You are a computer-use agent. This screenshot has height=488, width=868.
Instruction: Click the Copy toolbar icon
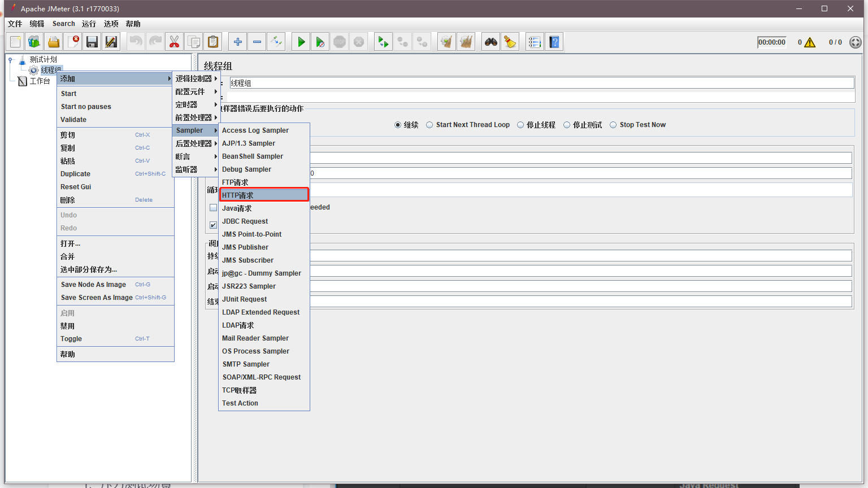(x=193, y=42)
